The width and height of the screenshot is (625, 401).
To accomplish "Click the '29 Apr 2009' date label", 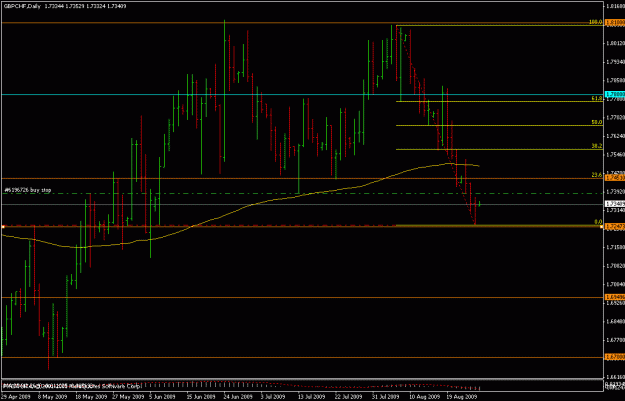I will (x=15, y=397).
